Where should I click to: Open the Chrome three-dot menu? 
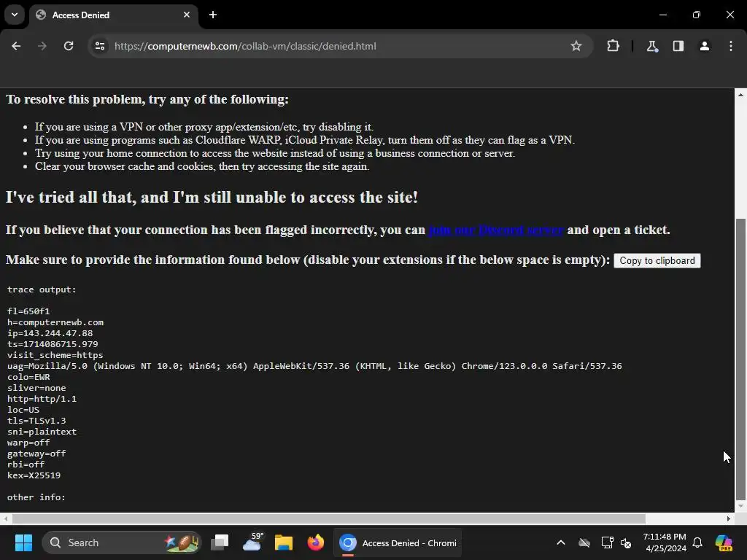(x=731, y=46)
